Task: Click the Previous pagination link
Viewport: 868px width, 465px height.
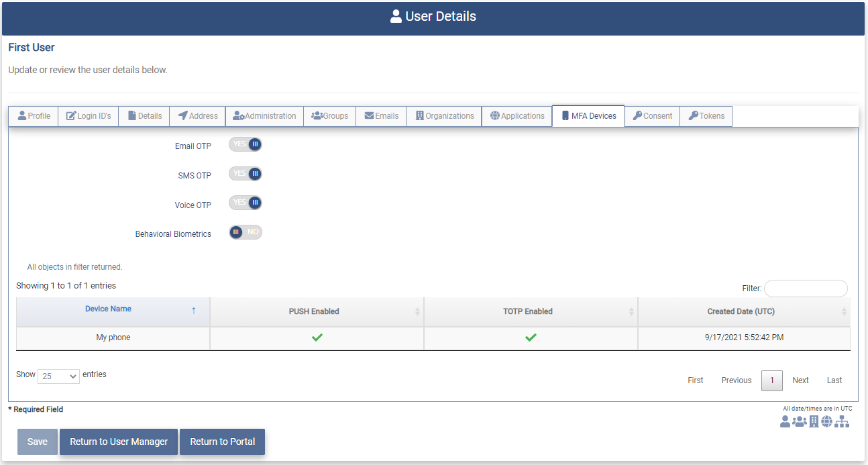Action: [x=737, y=380]
